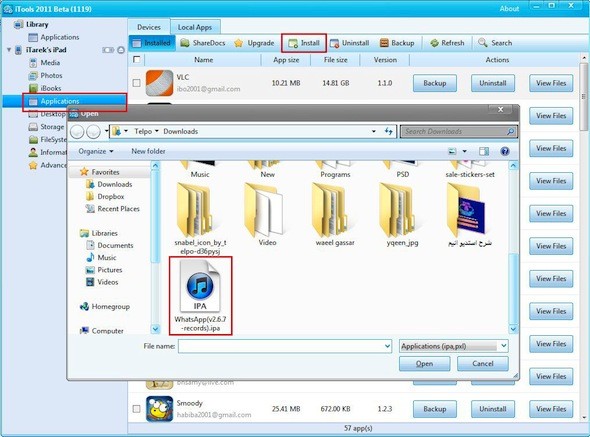Click the Open button in dialog
The width and height of the screenshot is (590, 437).
click(x=424, y=364)
